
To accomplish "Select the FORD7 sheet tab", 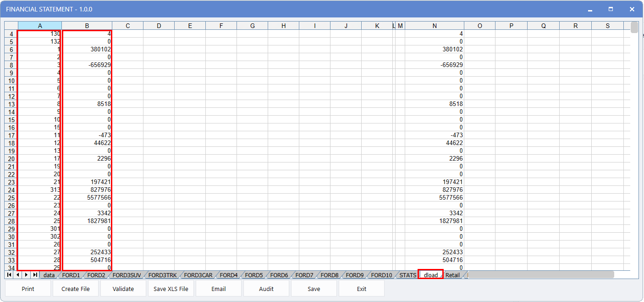I will coord(304,275).
